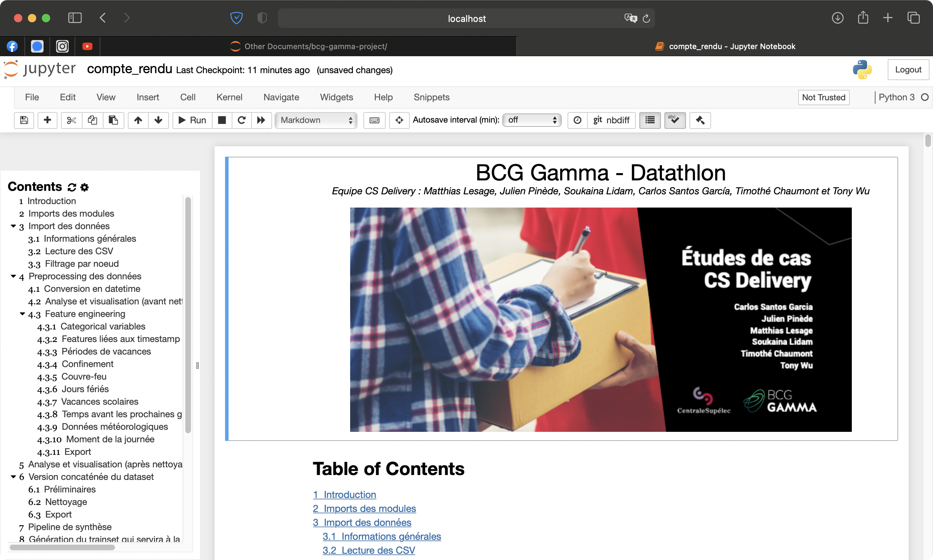The width and height of the screenshot is (933, 560).
Task: Toggle the spellchecker abc button
Action: [674, 120]
